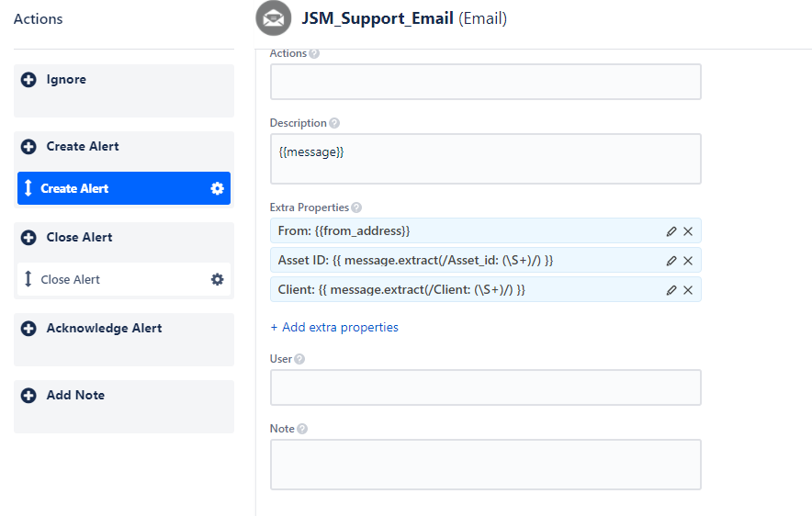This screenshot has width=812, height=516.
Task: Click the Client extract property row
Action: click(486, 290)
